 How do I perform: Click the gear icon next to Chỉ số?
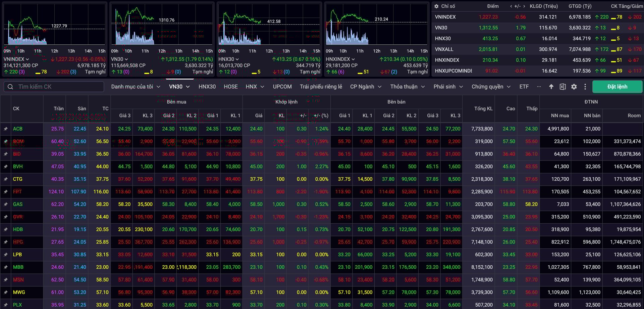(x=436, y=6)
